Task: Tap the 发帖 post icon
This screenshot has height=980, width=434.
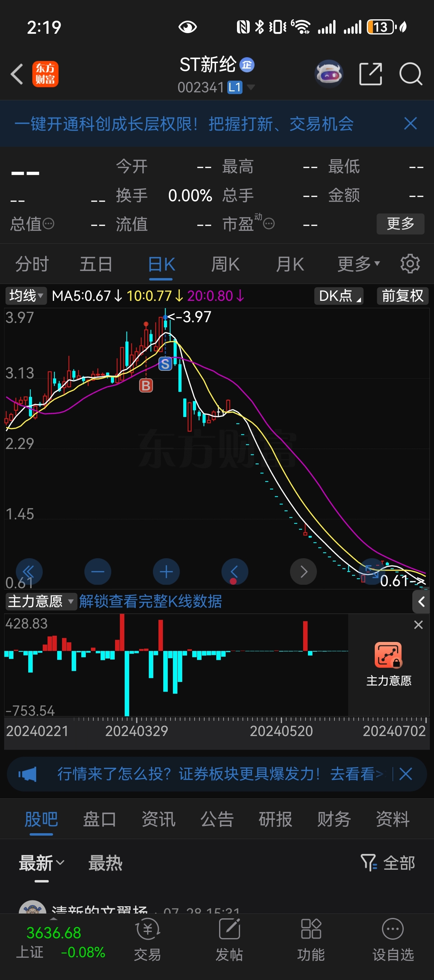Action: pyautogui.click(x=229, y=939)
